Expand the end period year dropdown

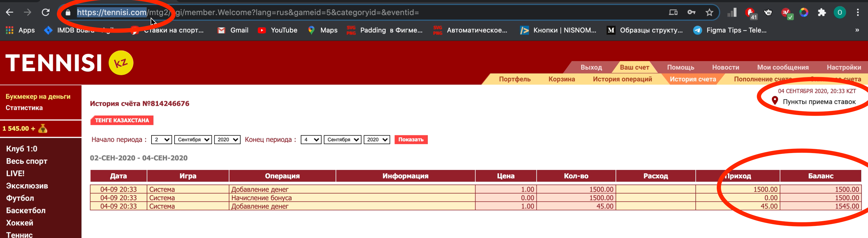(377, 140)
